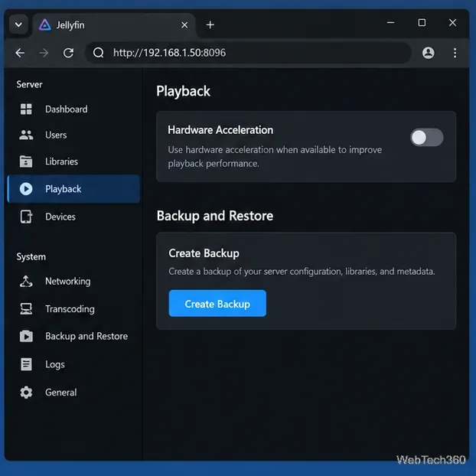Click the Backup and Restore sidebar icon

(x=26, y=337)
